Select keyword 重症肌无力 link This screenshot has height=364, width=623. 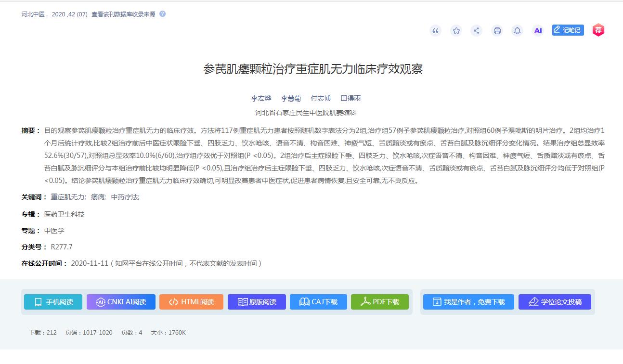pyautogui.click(x=67, y=197)
